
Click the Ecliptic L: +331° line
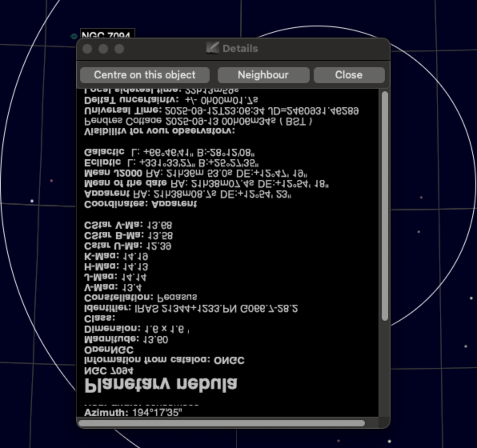click(x=172, y=163)
